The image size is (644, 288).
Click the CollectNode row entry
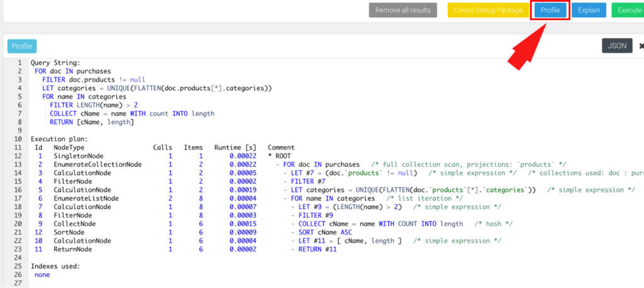75,224
